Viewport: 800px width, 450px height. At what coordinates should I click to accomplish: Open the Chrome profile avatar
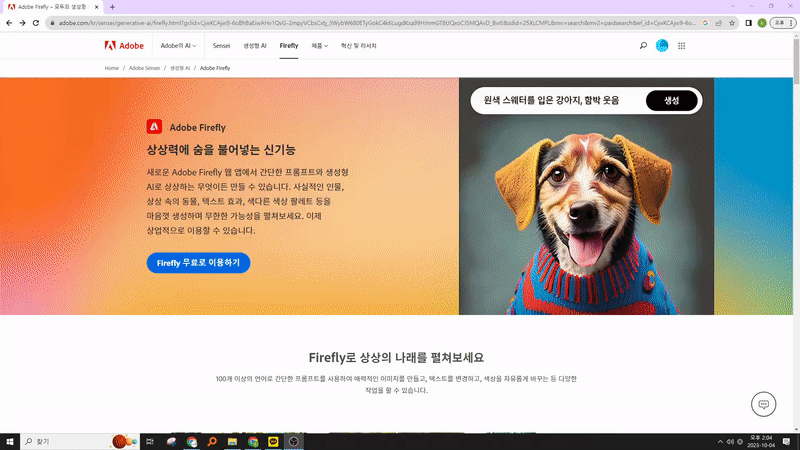[762, 23]
